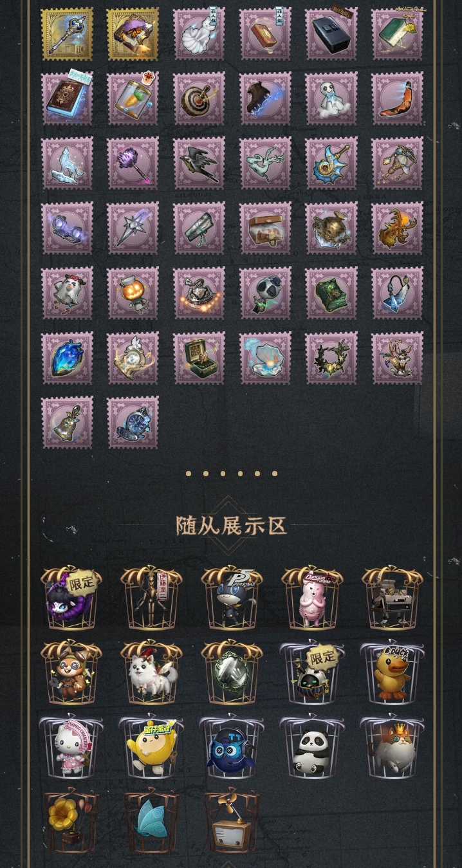This screenshot has width=462, height=868.
Task: Click the 随从展示区 section heading
Action: [231, 526]
